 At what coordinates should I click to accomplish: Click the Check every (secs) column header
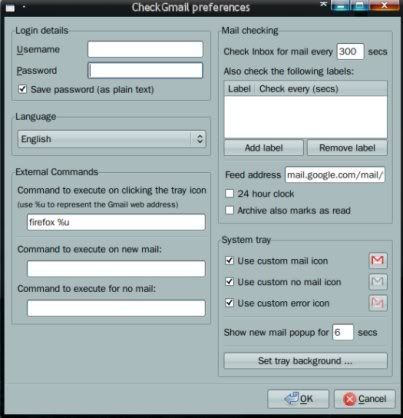click(x=321, y=89)
